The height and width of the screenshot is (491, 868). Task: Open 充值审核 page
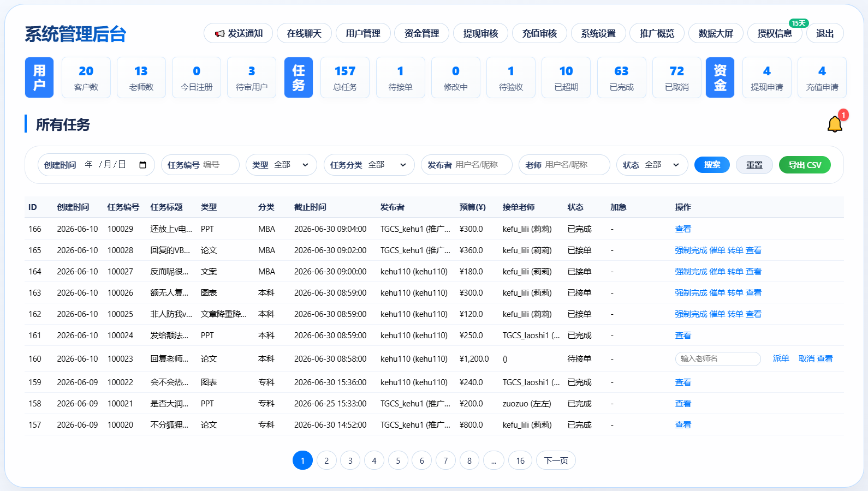point(539,33)
